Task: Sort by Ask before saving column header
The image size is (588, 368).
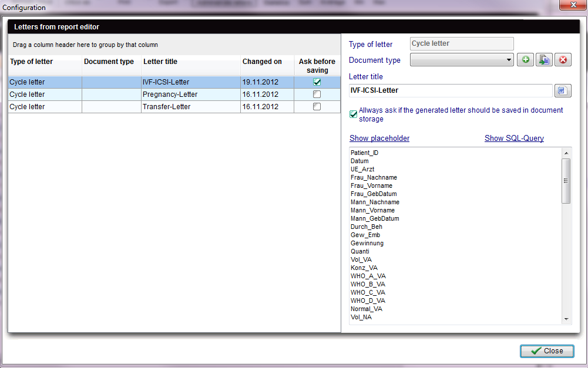Action: 317,66
